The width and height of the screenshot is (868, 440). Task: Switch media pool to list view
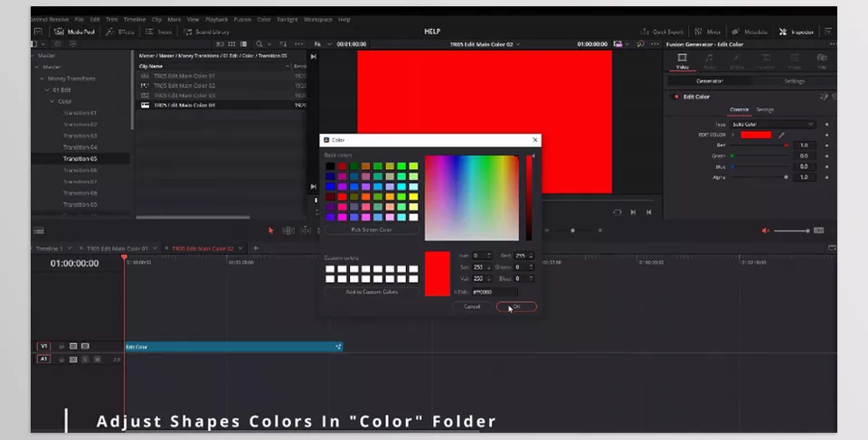[x=243, y=44]
